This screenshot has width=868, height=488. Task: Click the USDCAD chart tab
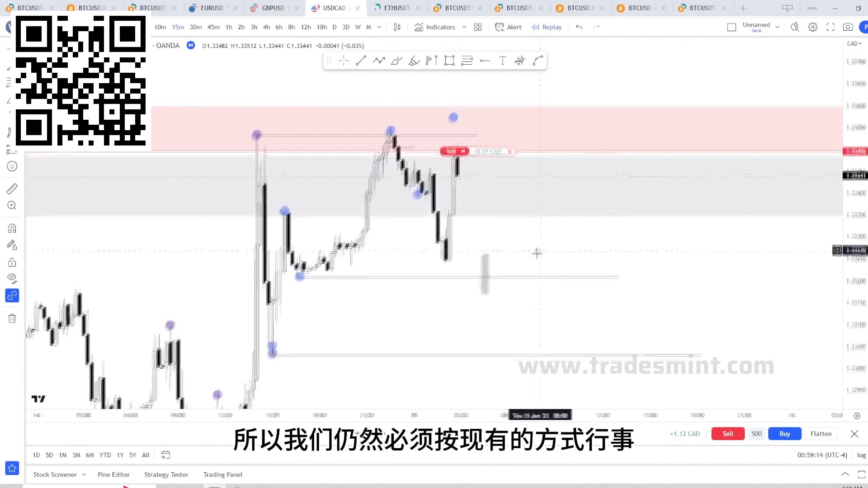(x=331, y=8)
